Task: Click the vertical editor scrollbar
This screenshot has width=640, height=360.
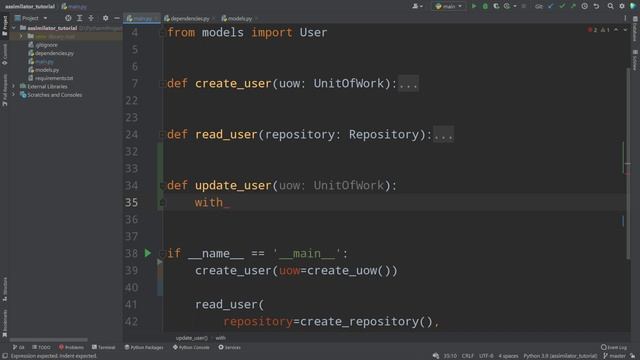Action: point(628,163)
